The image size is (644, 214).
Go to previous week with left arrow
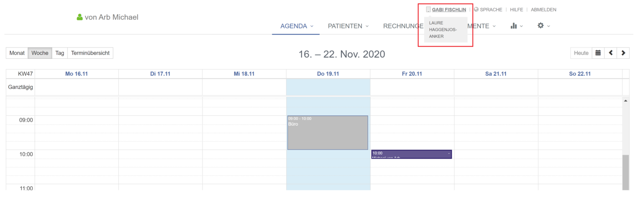coord(611,53)
